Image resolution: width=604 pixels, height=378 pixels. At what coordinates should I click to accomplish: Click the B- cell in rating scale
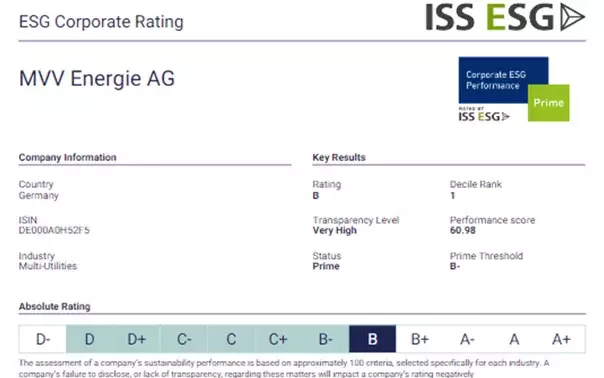pos(325,339)
